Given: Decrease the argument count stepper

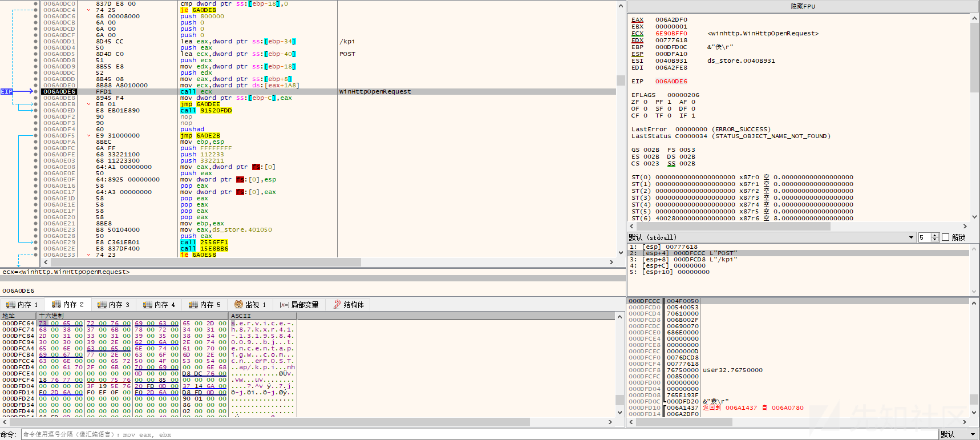Looking at the screenshot, I should point(935,240).
